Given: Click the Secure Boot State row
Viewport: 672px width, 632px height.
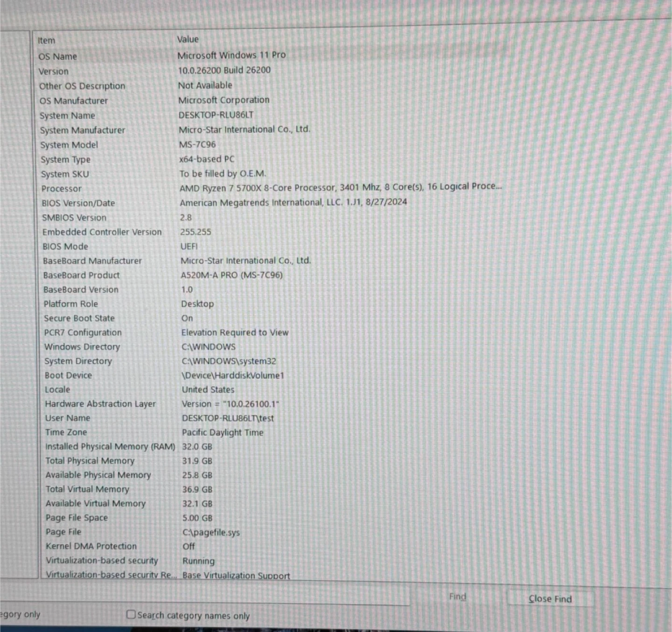Looking at the screenshot, I should (x=79, y=318).
